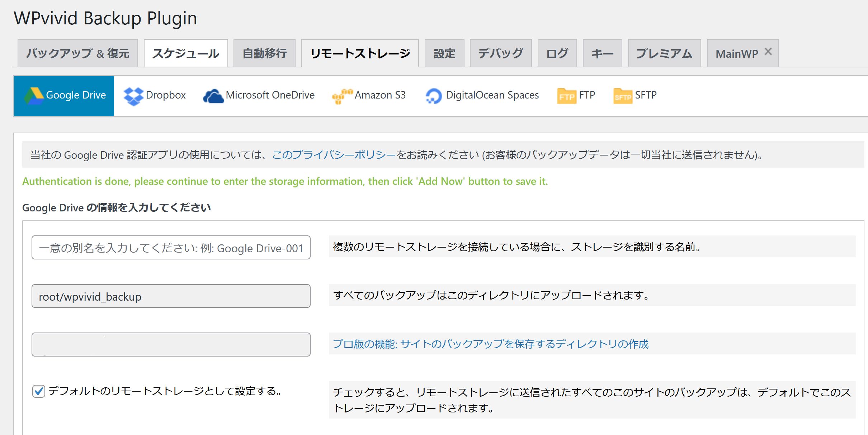
Task: Uncheck default remote storage checkbox
Action: [39, 391]
